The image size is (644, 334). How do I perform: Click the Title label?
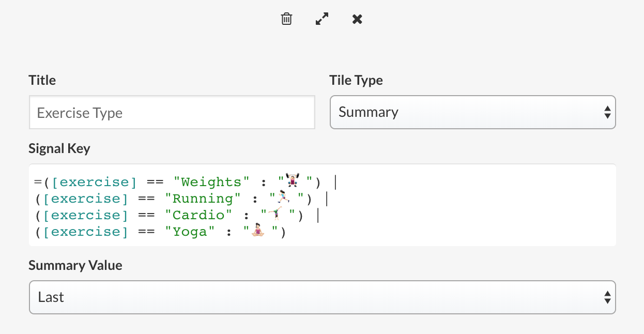(42, 80)
